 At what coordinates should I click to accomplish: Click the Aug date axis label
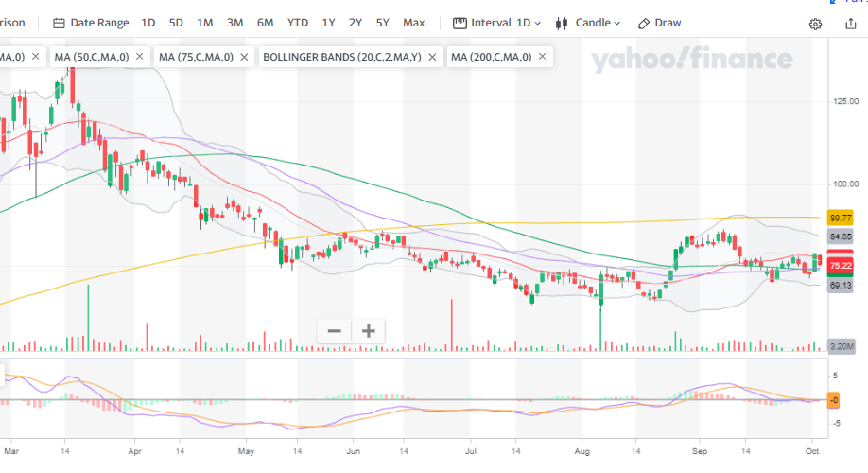coord(582,451)
